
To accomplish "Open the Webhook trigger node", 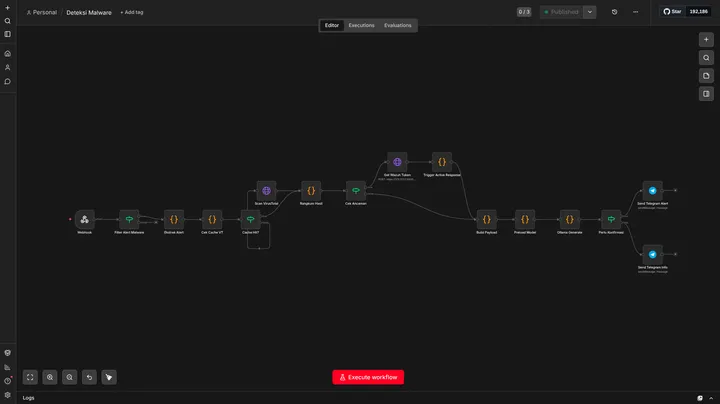I will point(84,219).
